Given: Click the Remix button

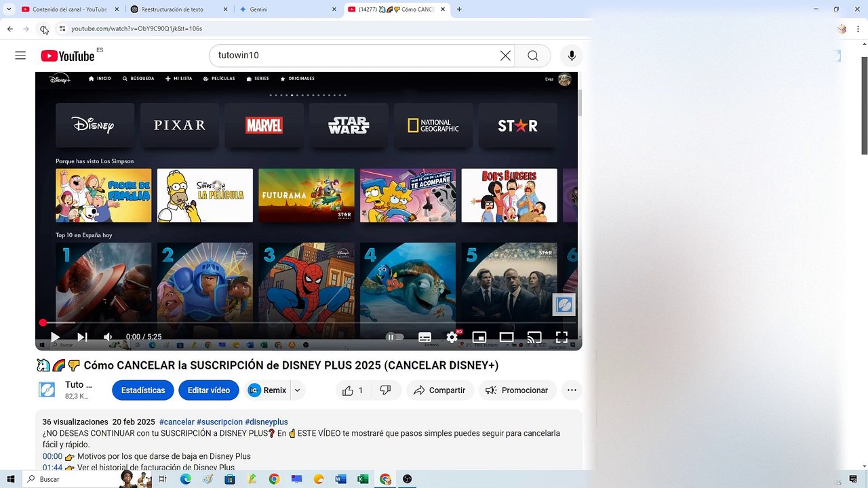Looking at the screenshot, I should tap(267, 390).
